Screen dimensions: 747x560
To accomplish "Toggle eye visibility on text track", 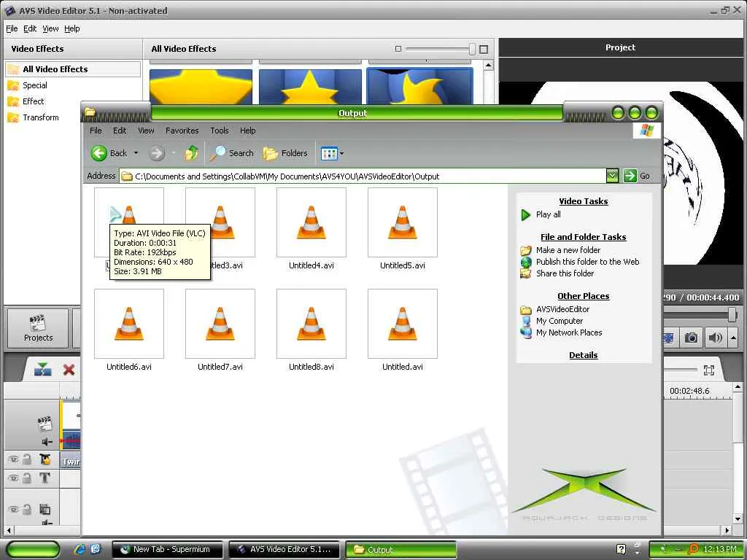I will pos(13,478).
